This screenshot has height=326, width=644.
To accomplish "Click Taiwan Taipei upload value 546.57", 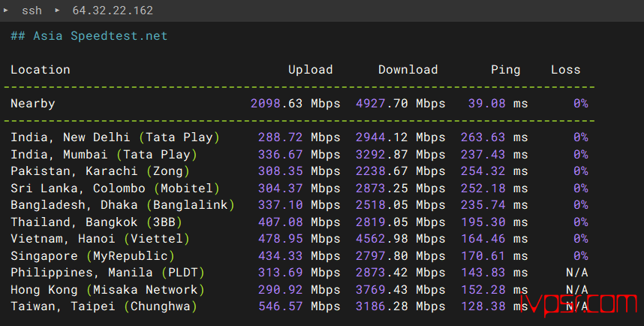I will (280, 306).
